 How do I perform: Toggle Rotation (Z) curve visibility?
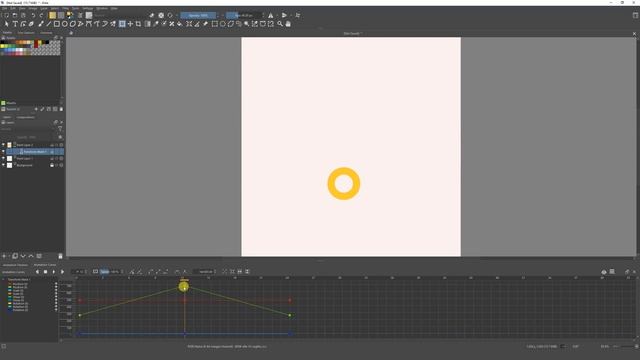click(56, 310)
